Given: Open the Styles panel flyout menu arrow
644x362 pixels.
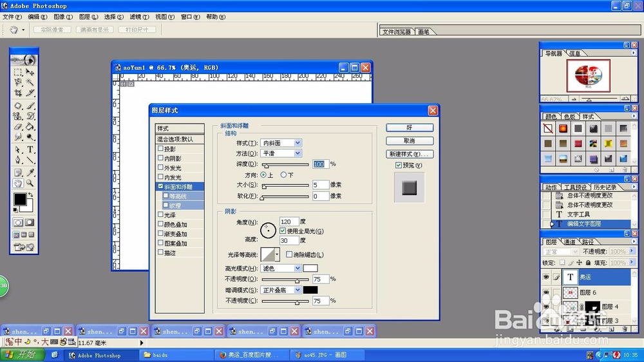Looking at the screenshot, I should 634,117.
